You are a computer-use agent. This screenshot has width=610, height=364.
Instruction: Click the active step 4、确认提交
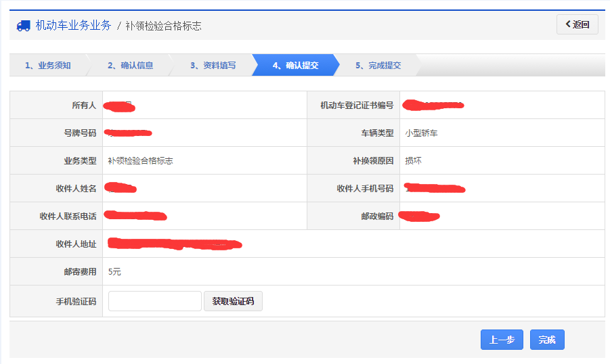coord(295,66)
